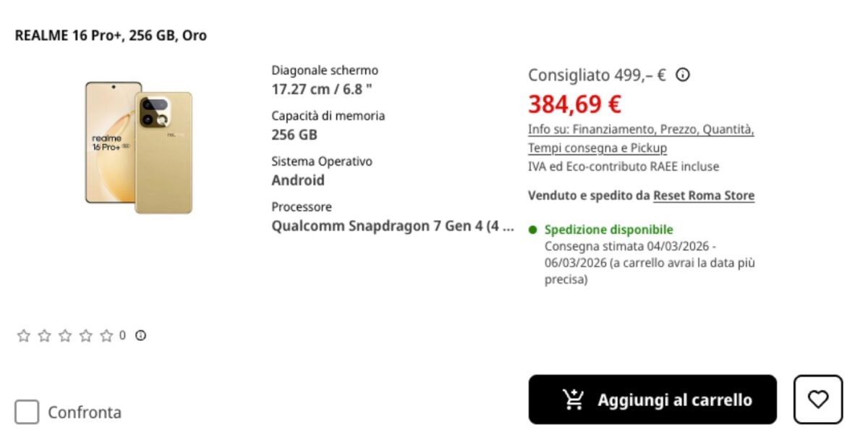Screen dimensions: 868x443
Task: Open the Finanziamento and Prezzo info link
Action: click(x=641, y=132)
